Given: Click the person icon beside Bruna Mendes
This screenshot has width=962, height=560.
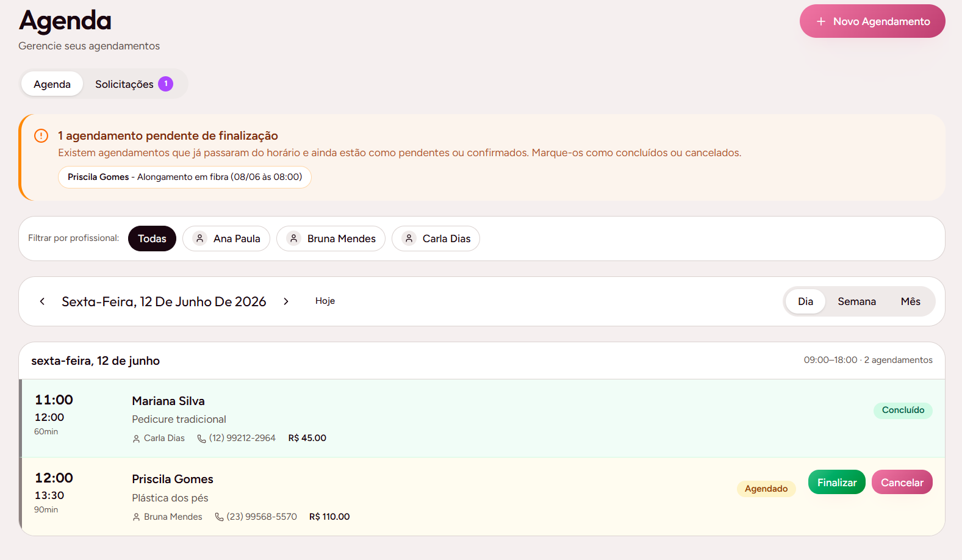Looking at the screenshot, I should [293, 238].
